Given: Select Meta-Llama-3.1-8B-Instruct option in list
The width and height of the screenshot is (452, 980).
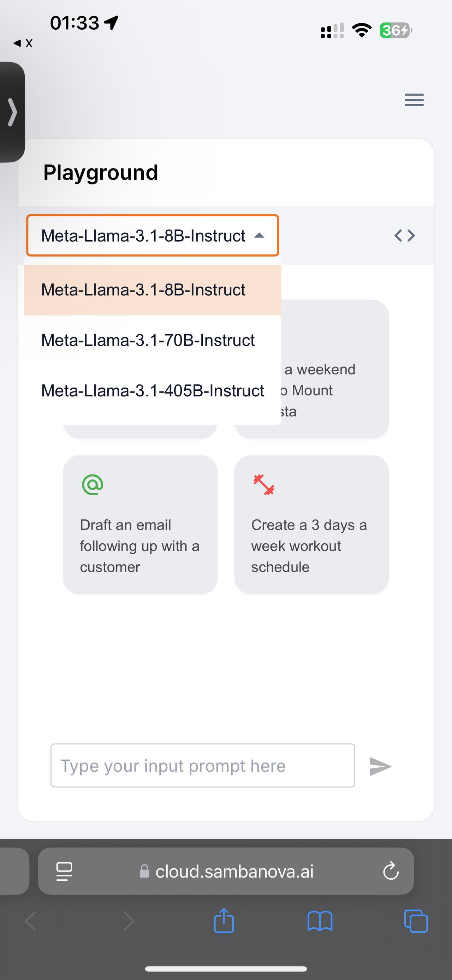Looking at the screenshot, I should pyautogui.click(x=153, y=290).
